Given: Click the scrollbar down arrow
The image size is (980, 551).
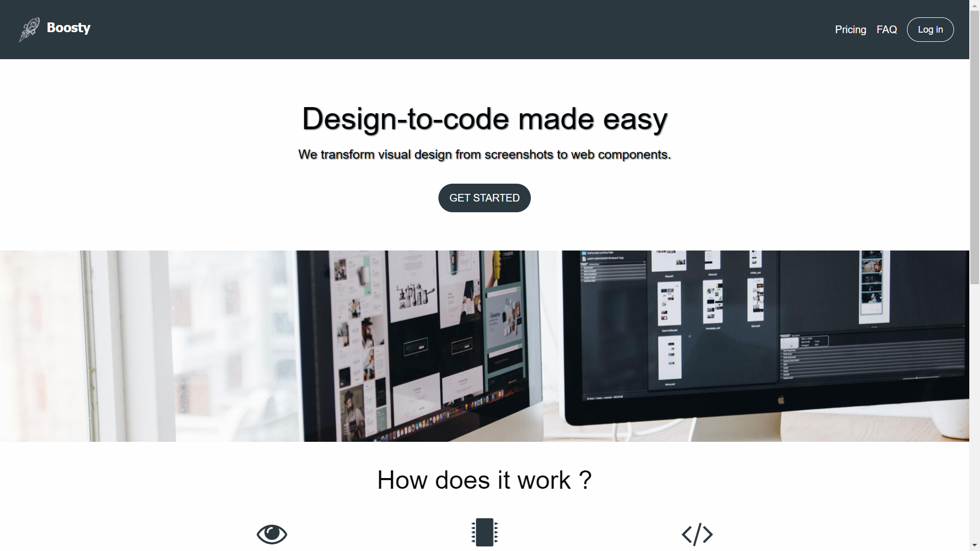Looking at the screenshot, I should 974,546.
